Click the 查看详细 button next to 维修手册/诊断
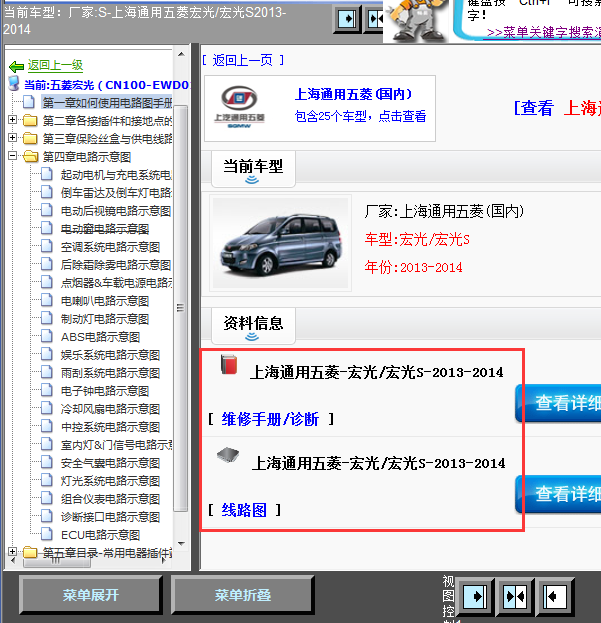 click(558, 403)
